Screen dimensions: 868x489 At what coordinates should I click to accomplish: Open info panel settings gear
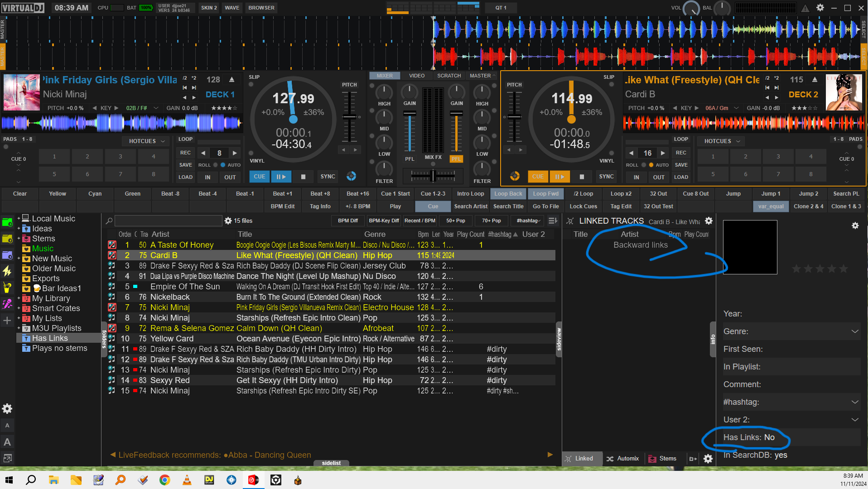click(x=855, y=225)
